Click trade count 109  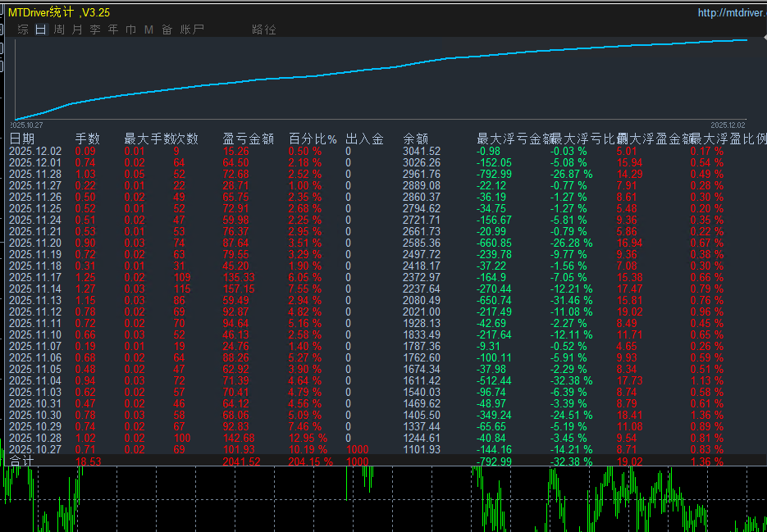point(182,277)
